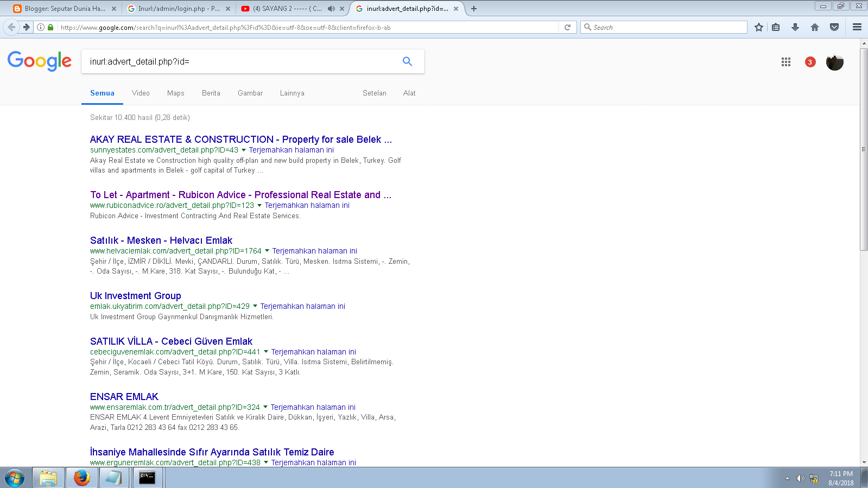This screenshot has height=488, width=868.
Task: Open the command prompt taskbar icon
Action: 147,478
